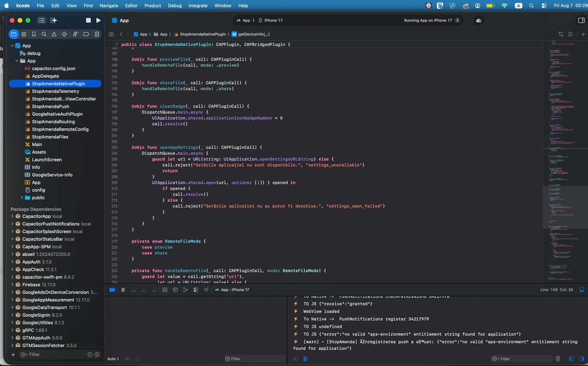This screenshot has height=366, width=588.
Task: Click getDeviceInfo in the jump bar
Action: 250,34
